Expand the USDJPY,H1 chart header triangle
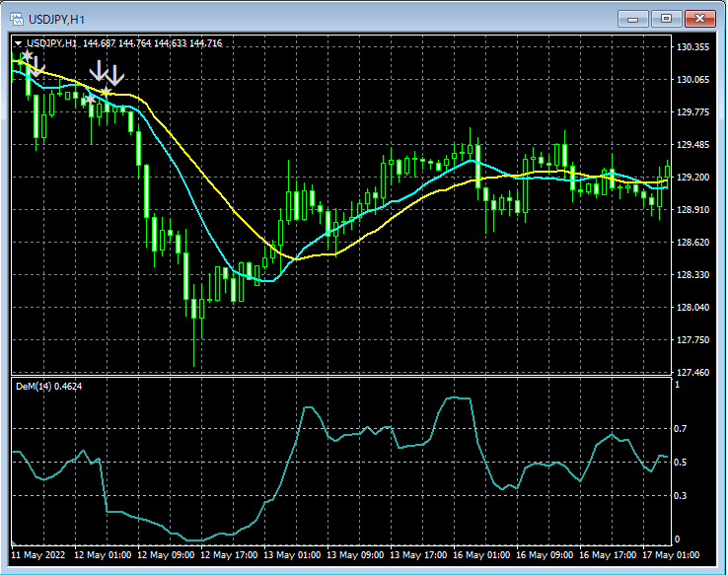 point(18,43)
